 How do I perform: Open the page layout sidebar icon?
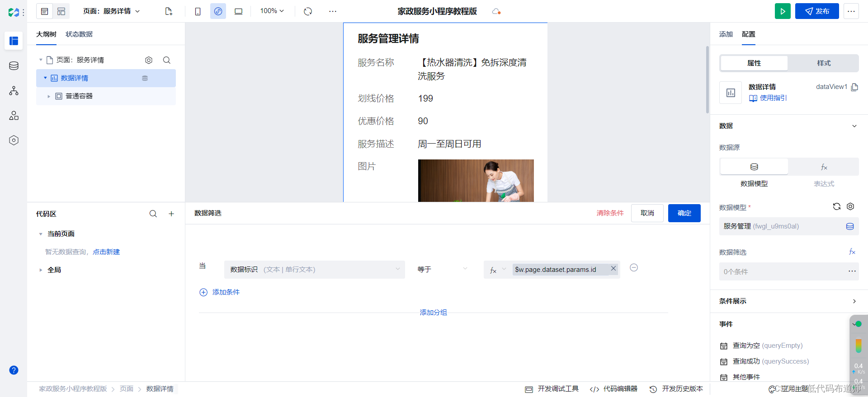[x=14, y=41]
